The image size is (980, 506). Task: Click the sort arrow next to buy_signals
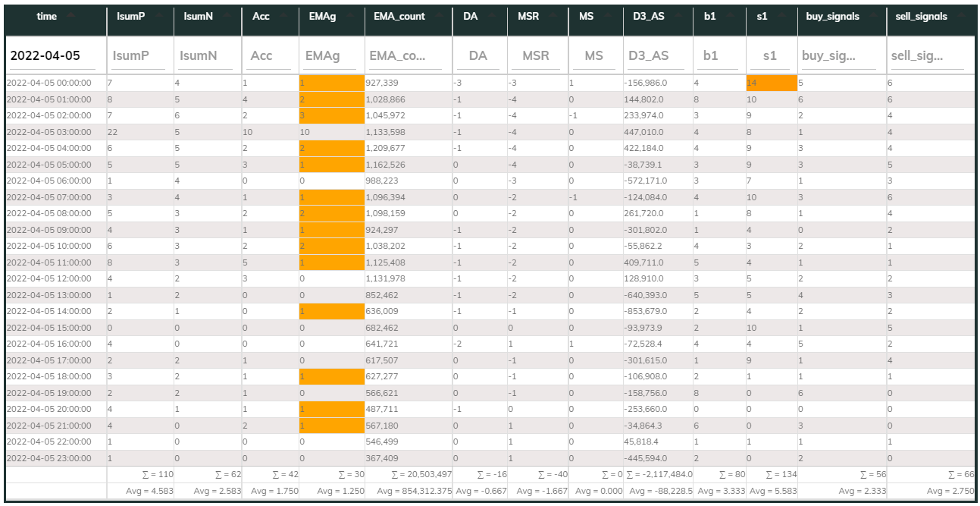(x=870, y=16)
